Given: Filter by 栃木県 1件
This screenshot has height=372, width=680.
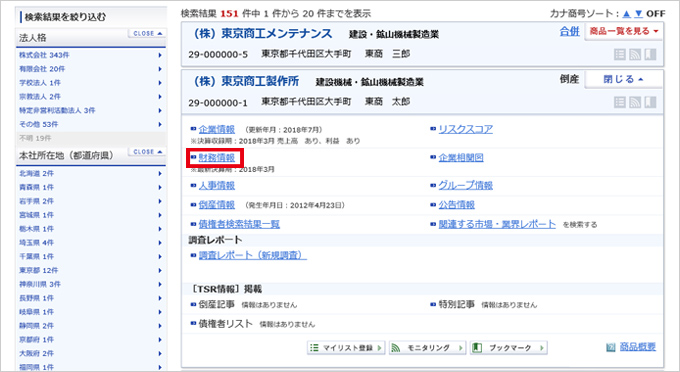Looking at the screenshot, I should pyautogui.click(x=91, y=229).
